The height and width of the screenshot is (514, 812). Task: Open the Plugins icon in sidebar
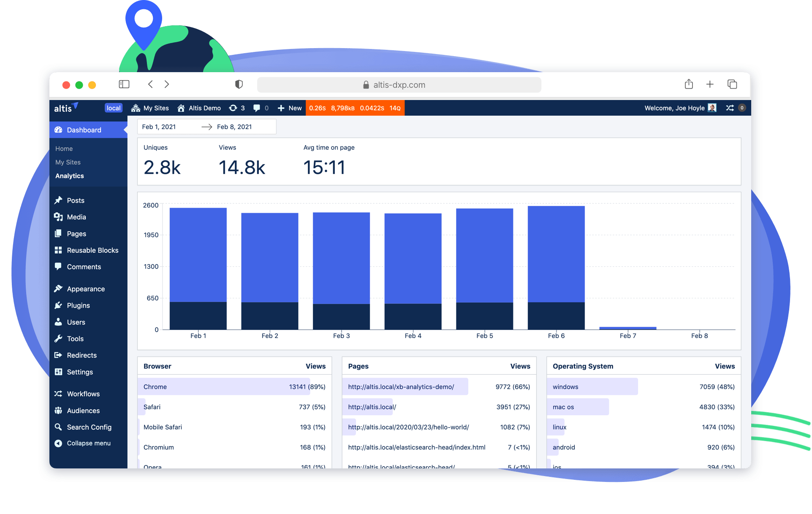click(59, 305)
